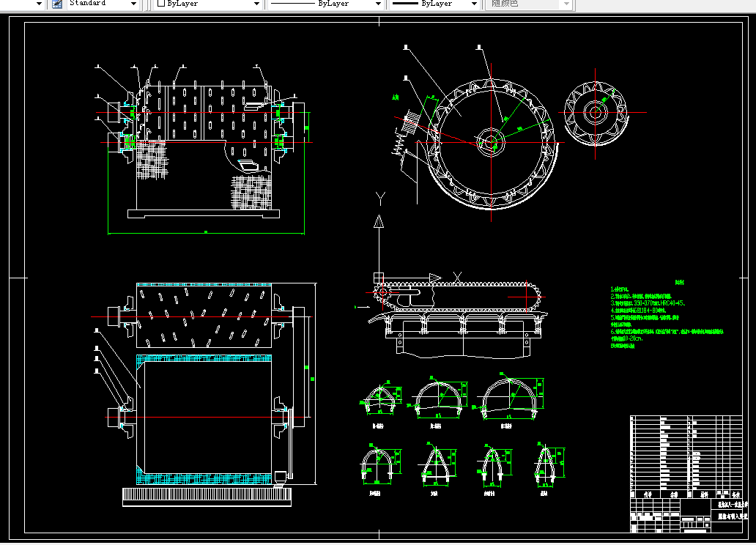756x545 pixels.
Task: Open the lineweight ByLayer dropdown
Action: pyautogui.click(x=434, y=4)
